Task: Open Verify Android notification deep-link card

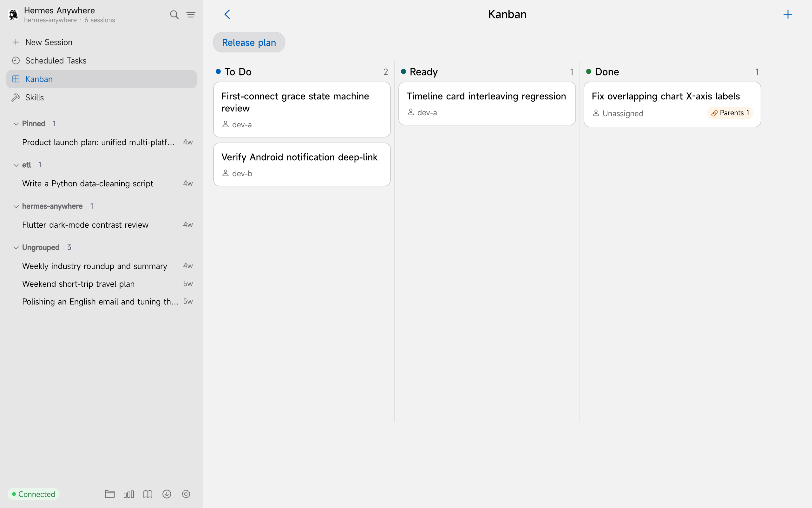Action: 302,165
